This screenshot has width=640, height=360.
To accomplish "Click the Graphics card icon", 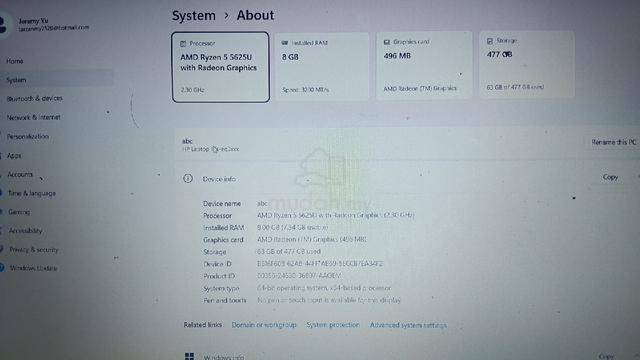I will pyautogui.click(x=387, y=42).
